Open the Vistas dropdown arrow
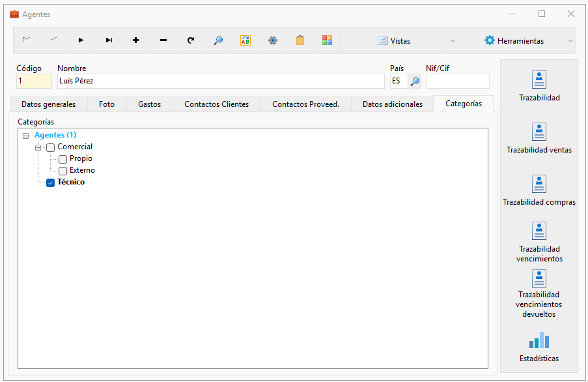This screenshot has height=382, width=588. pos(453,40)
